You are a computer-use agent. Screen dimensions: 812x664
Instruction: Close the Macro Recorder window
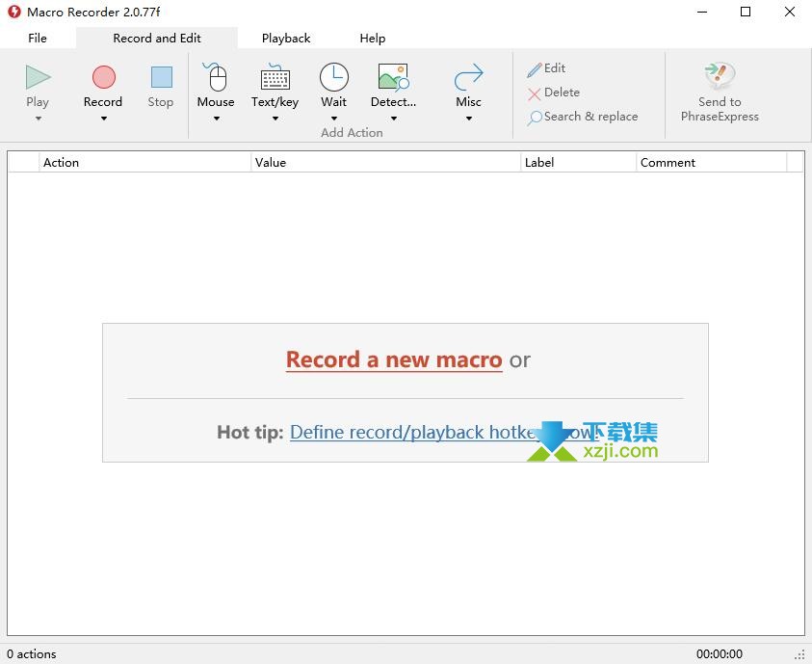coord(790,12)
